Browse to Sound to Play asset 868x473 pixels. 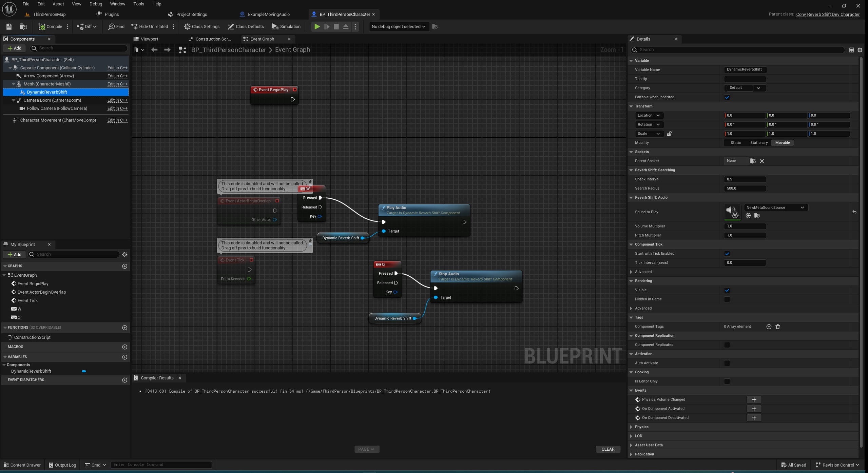pos(757,216)
